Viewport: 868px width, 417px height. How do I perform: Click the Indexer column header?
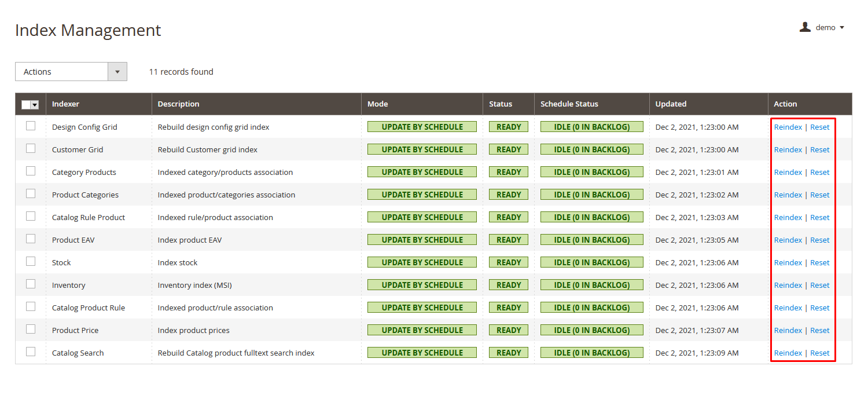click(65, 104)
